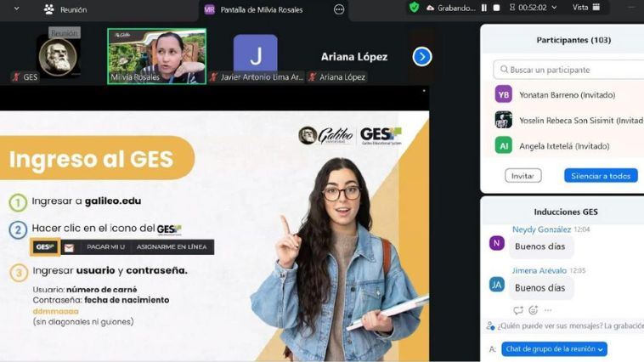Click the Invitar button
Viewport: 644px width, 362px height.
(523, 176)
